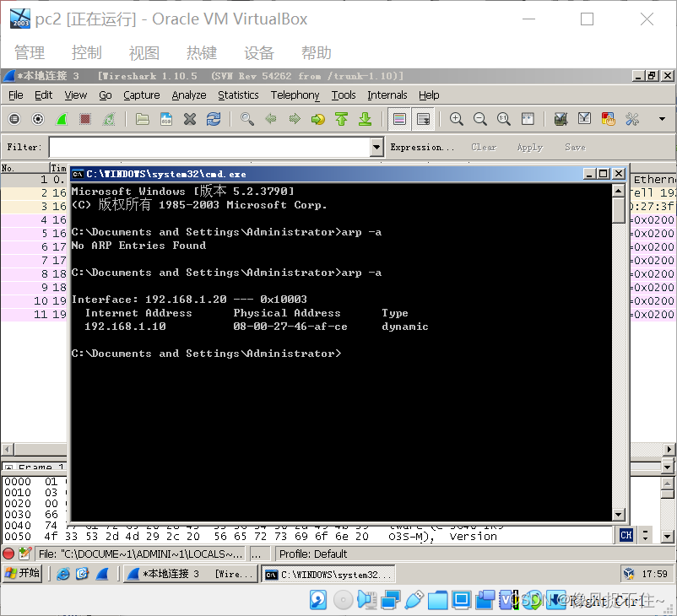This screenshot has height=616, width=677.
Task: Open Wireshark File menu
Action: point(16,95)
